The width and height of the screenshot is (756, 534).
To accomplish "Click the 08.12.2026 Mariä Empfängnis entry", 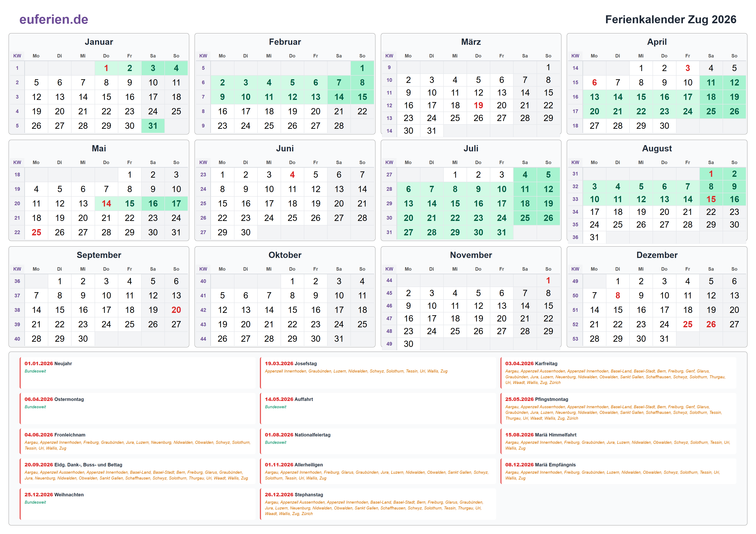I will tap(618, 472).
